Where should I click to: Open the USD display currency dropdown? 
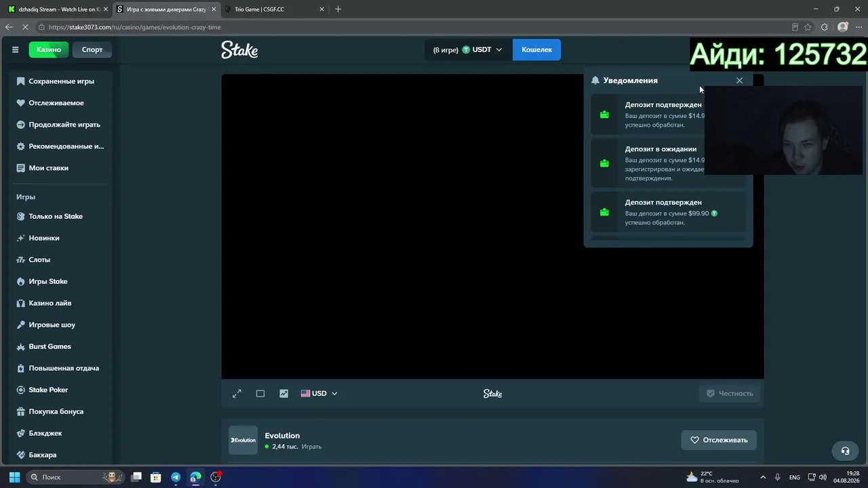(319, 394)
